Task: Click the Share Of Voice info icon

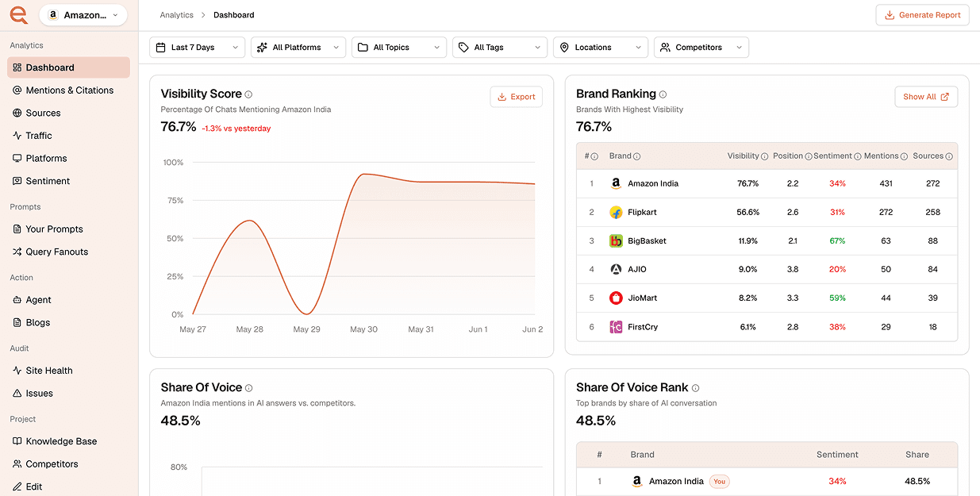Action: [x=248, y=388]
